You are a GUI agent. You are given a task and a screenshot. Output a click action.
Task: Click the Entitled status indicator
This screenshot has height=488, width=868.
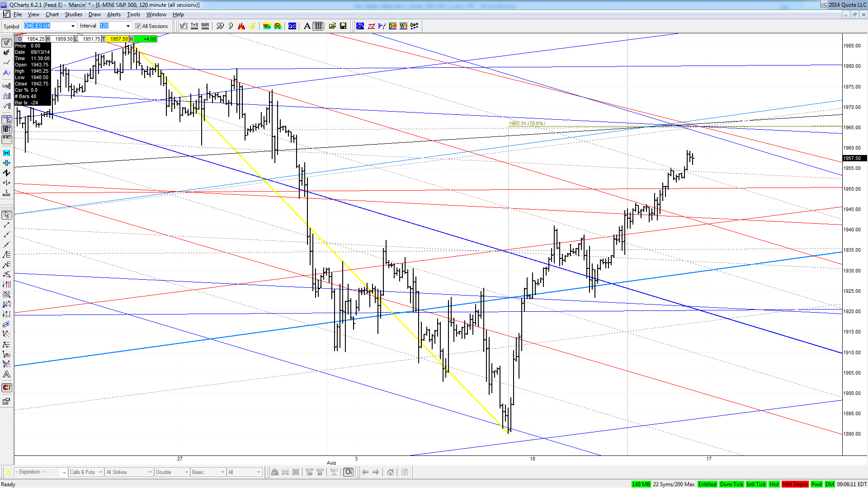(707, 484)
